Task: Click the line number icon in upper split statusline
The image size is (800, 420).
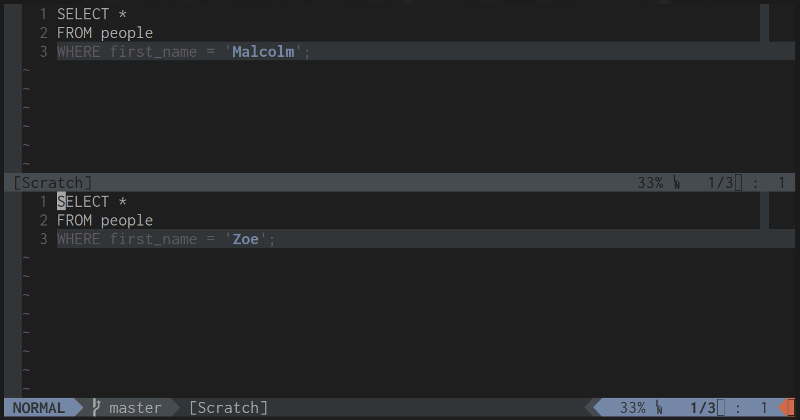Action: pyautogui.click(x=677, y=183)
